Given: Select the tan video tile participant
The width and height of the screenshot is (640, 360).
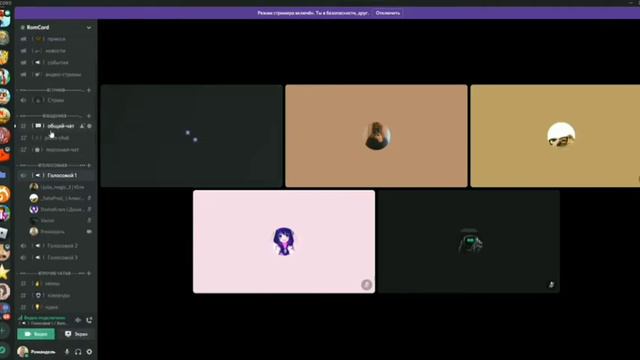Looking at the screenshot, I should pyautogui.click(x=555, y=136).
